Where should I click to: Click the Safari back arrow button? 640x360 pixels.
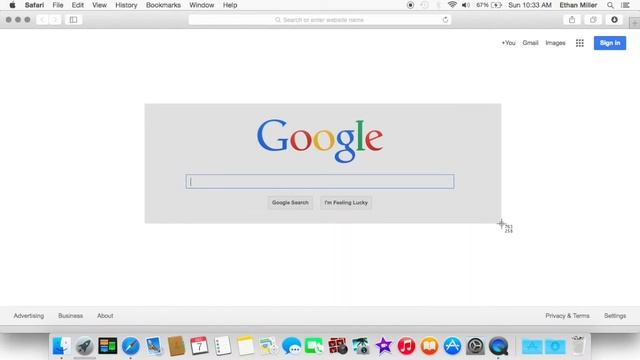42,20
